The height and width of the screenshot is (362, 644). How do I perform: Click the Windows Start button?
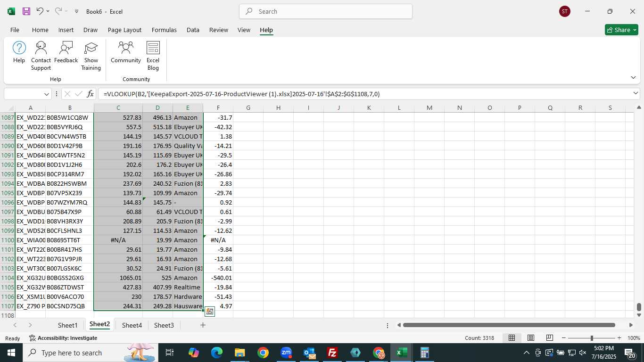coord(11,353)
